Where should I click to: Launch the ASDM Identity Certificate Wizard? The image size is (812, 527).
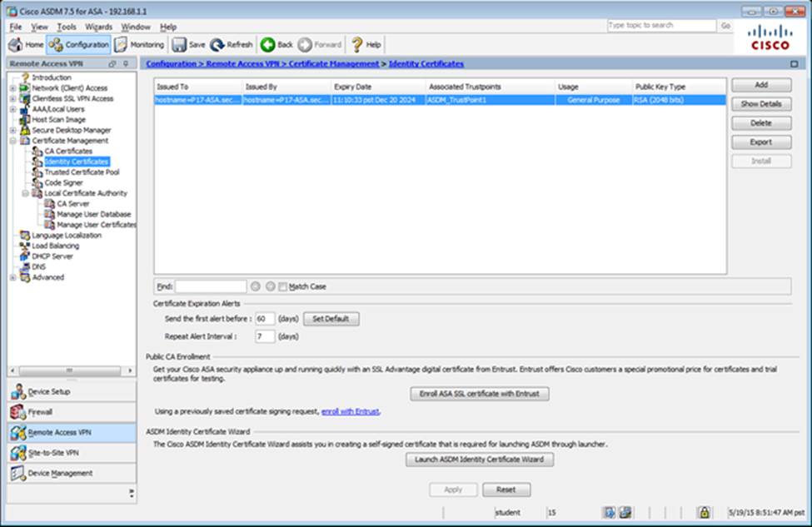click(479, 460)
